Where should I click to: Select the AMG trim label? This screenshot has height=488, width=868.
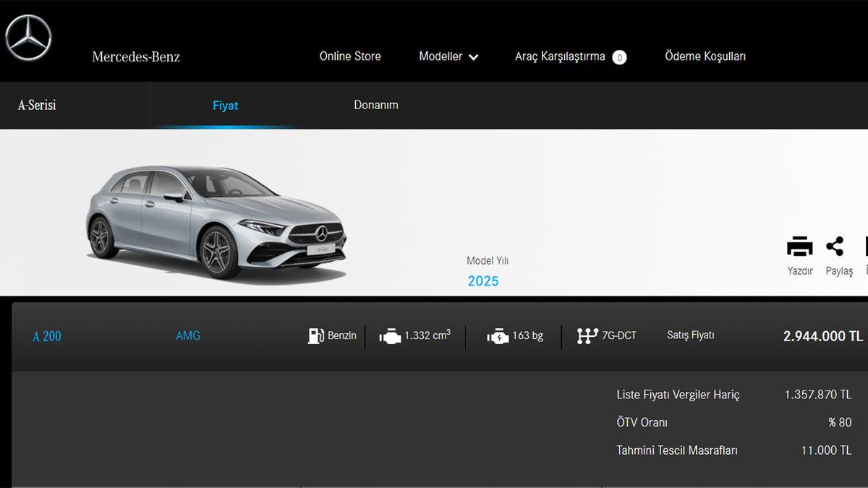[188, 335]
